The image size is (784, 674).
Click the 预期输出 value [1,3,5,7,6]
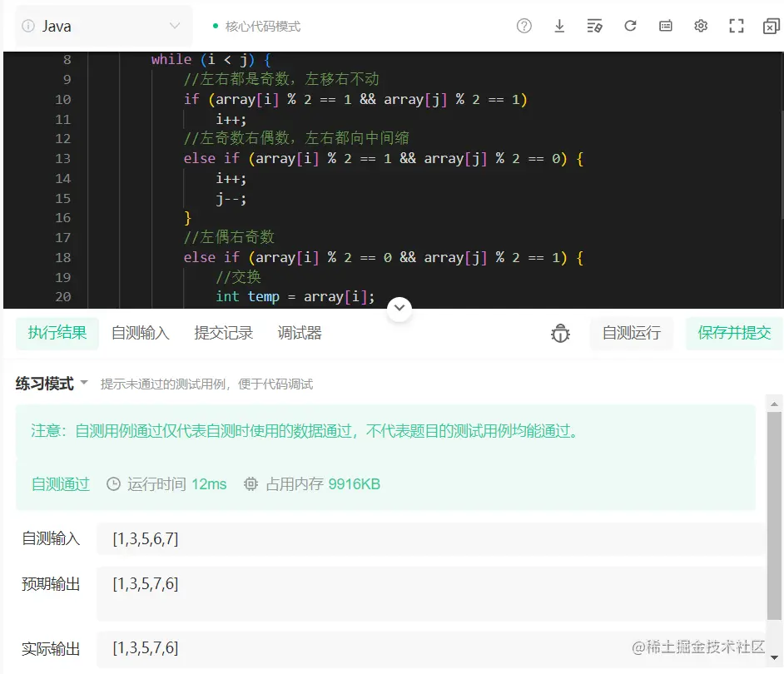[x=146, y=584]
